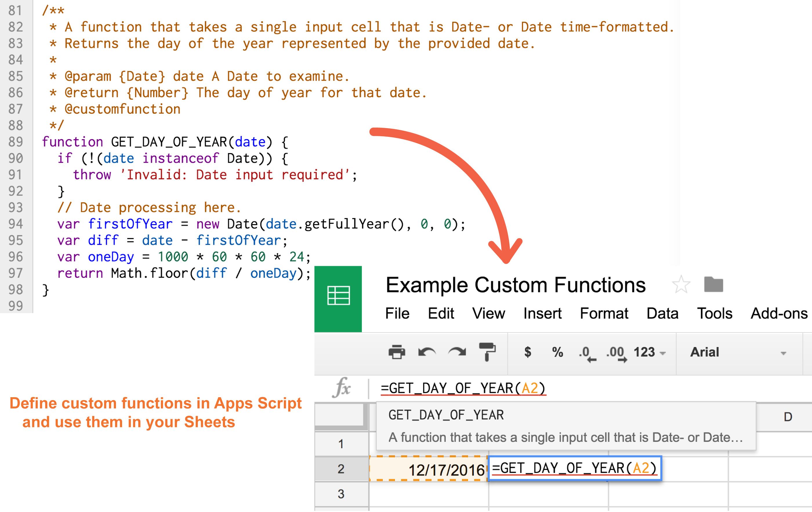
Task: Select cell containing 12/17/2016
Action: 429,469
